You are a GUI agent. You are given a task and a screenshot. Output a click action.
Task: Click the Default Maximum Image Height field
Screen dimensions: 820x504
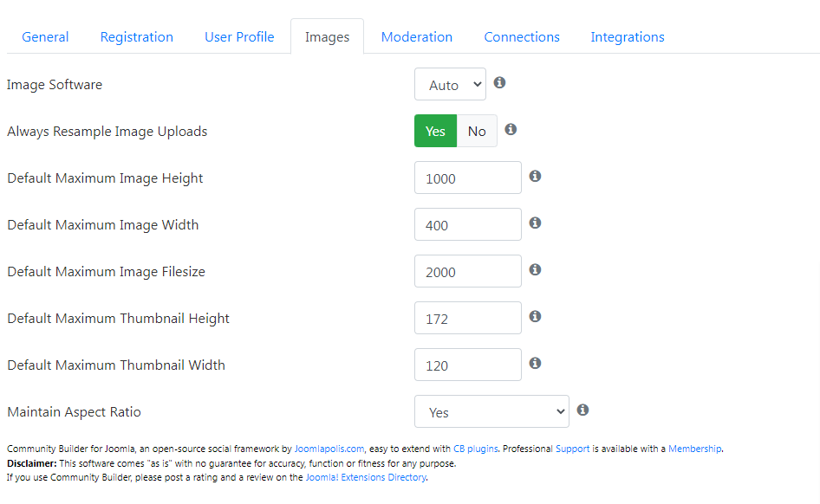[468, 178]
